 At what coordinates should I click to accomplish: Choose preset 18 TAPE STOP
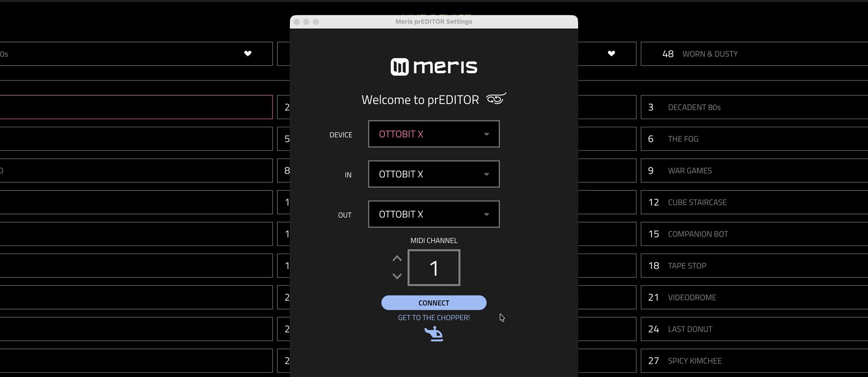pos(754,266)
